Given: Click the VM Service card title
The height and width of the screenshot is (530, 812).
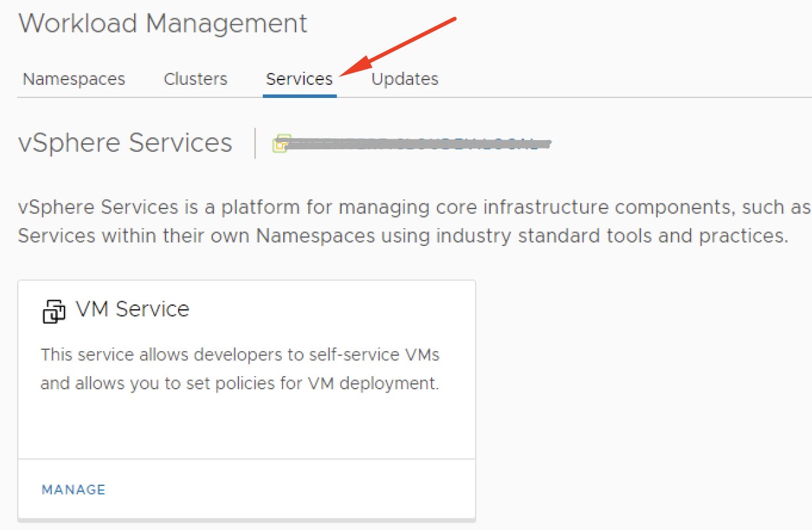Looking at the screenshot, I should point(133,309).
